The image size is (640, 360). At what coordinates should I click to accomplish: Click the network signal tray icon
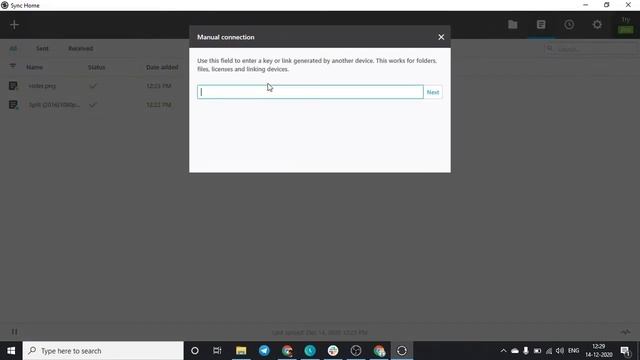[x=549, y=351]
